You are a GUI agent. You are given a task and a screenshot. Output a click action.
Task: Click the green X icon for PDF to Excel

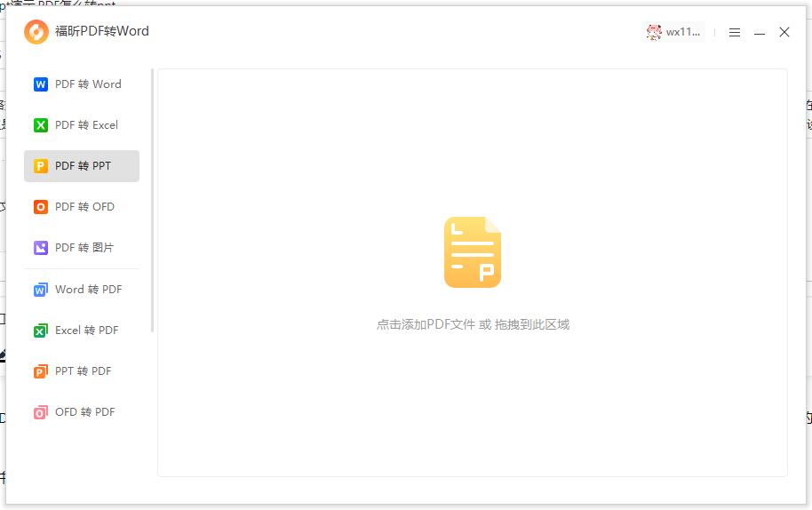point(41,125)
